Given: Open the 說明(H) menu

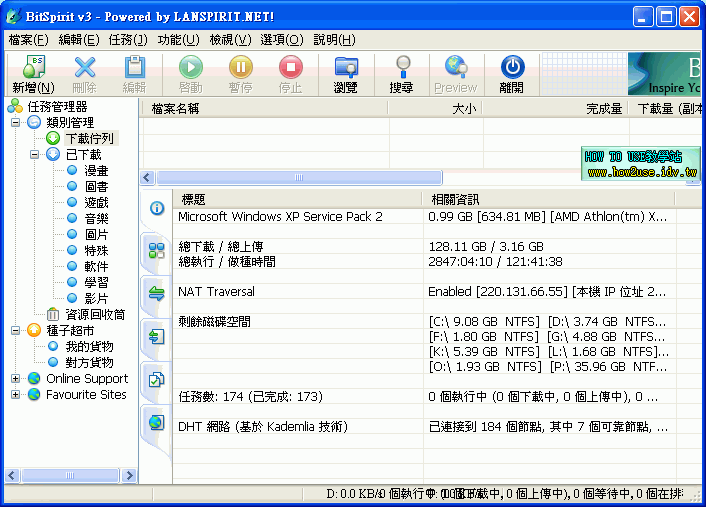Looking at the screenshot, I should [x=334, y=40].
